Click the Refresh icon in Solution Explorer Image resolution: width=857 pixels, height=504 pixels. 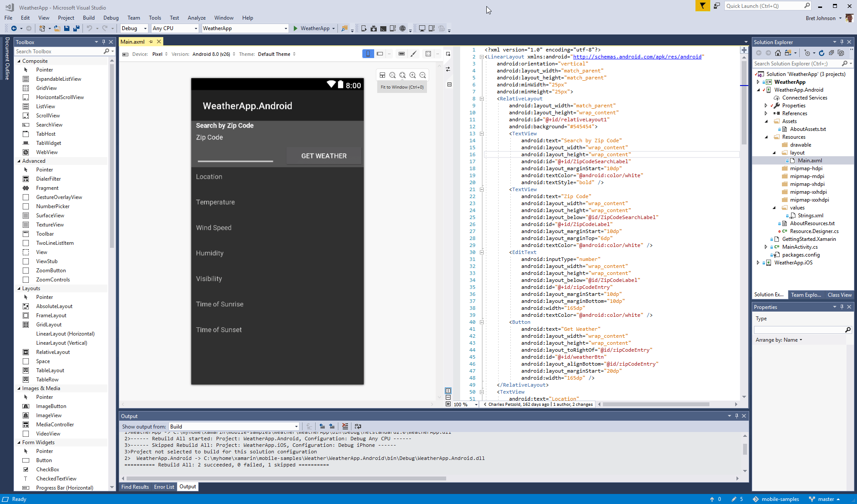coord(822,53)
